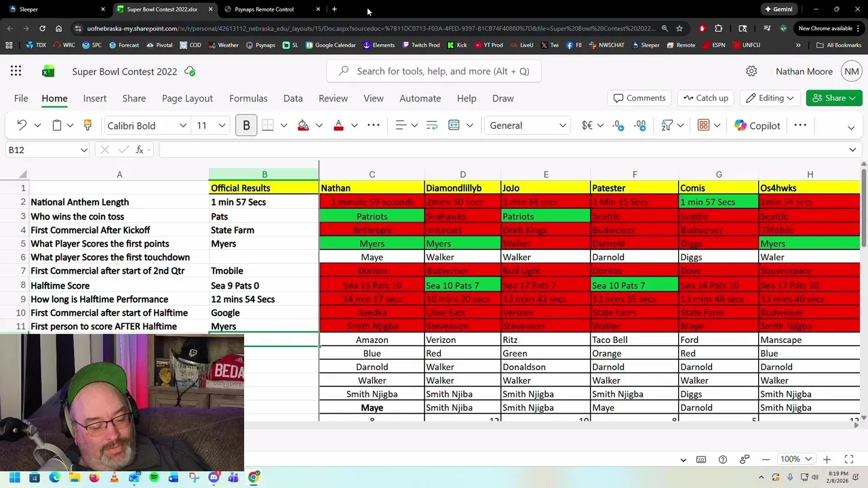The height and width of the screenshot is (488, 868).
Task: Click the NM account avatar
Action: [852, 71]
